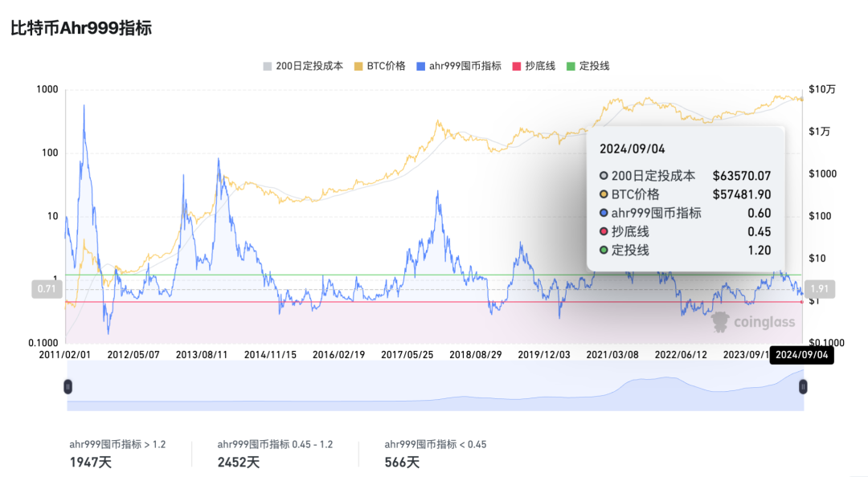Toggle the 200日定投成本 legend series
868x477 pixels.
click(302, 66)
